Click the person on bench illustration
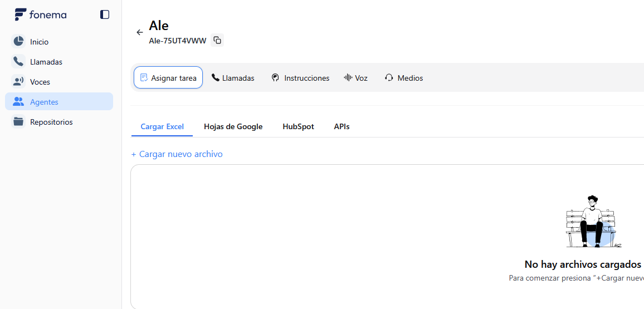The image size is (644, 309). (593, 222)
